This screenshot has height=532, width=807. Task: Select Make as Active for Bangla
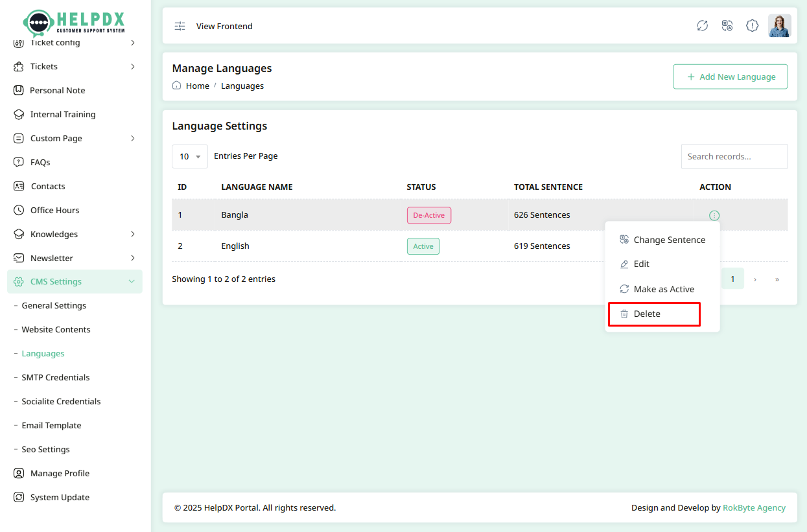pos(663,289)
